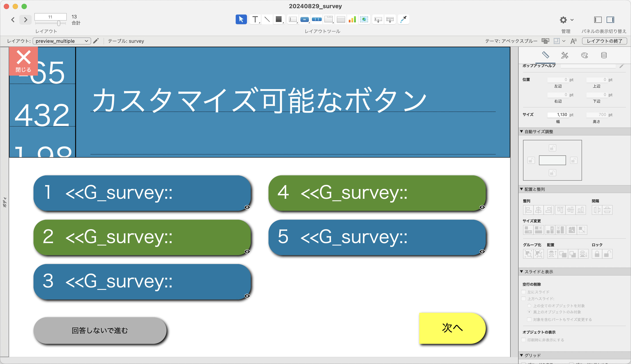The height and width of the screenshot is (364, 631).
Task: Select the Button Bar tool
Action: click(x=317, y=19)
